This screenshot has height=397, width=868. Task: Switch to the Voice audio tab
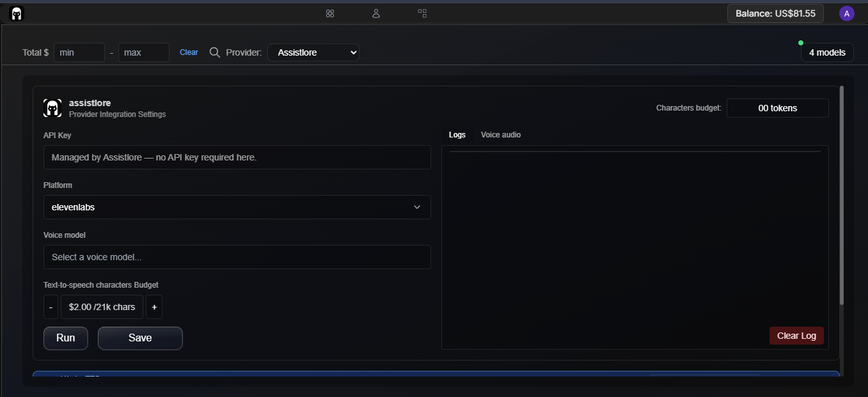(501, 135)
